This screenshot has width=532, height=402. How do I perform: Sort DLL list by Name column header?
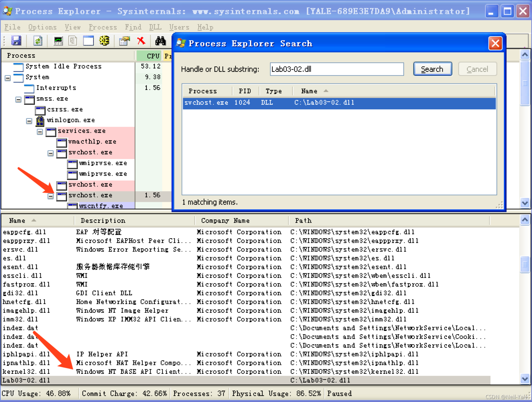coord(38,221)
